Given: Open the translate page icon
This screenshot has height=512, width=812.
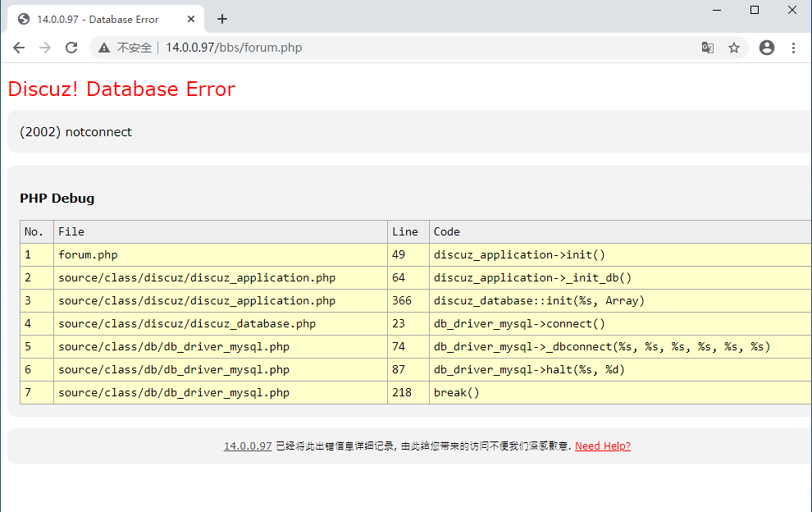Looking at the screenshot, I should (707, 48).
